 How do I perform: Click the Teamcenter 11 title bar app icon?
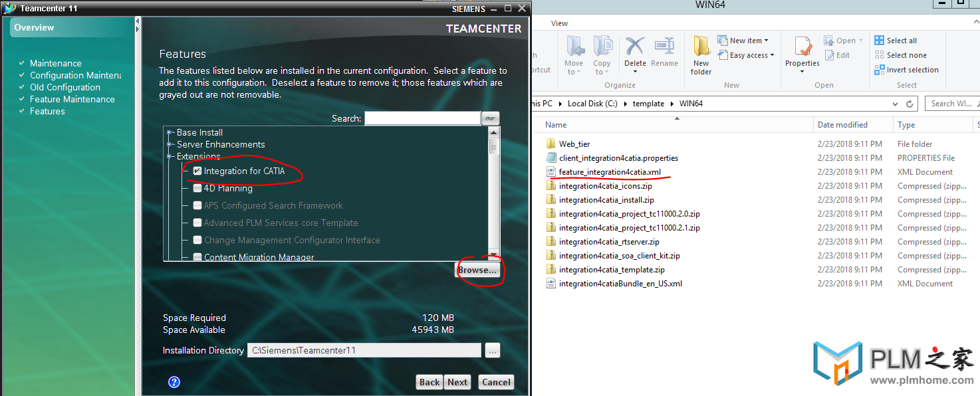(x=9, y=8)
